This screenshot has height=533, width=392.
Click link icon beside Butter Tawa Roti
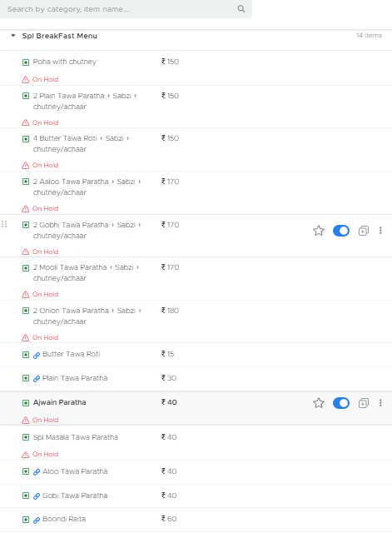pos(37,356)
